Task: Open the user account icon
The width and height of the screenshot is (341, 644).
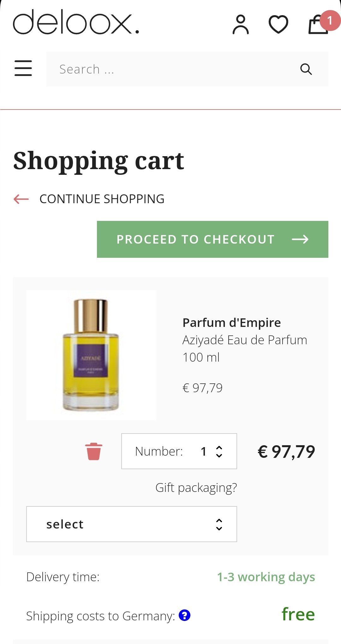Action: pos(241,24)
